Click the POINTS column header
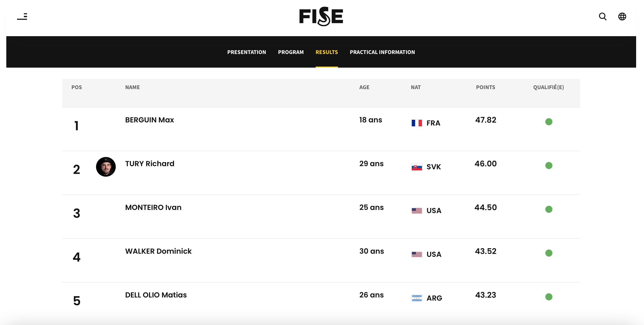This screenshot has height=325, width=644. (485, 87)
